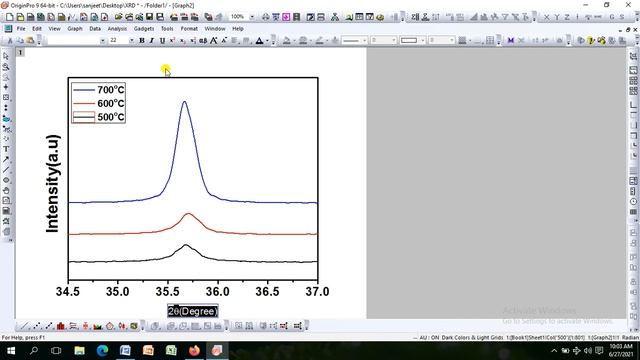Toggle Italic formatting
Viewport: 640px width, 360px height.
(x=152, y=40)
